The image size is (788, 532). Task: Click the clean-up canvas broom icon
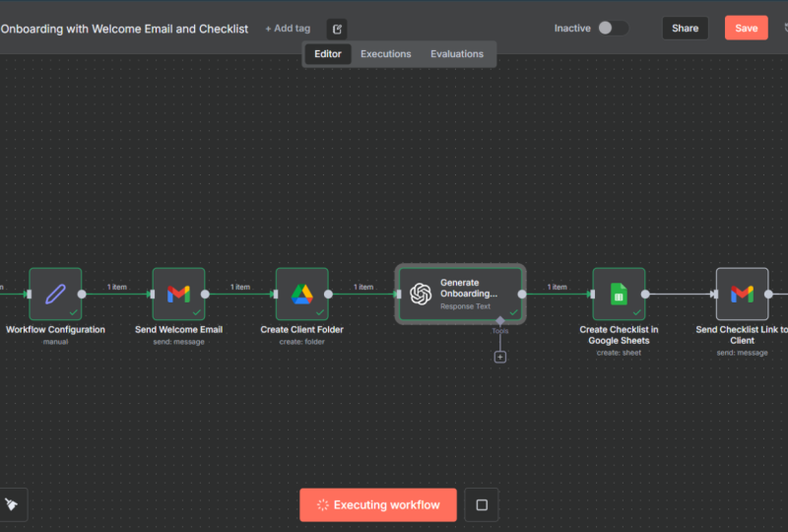point(11,504)
